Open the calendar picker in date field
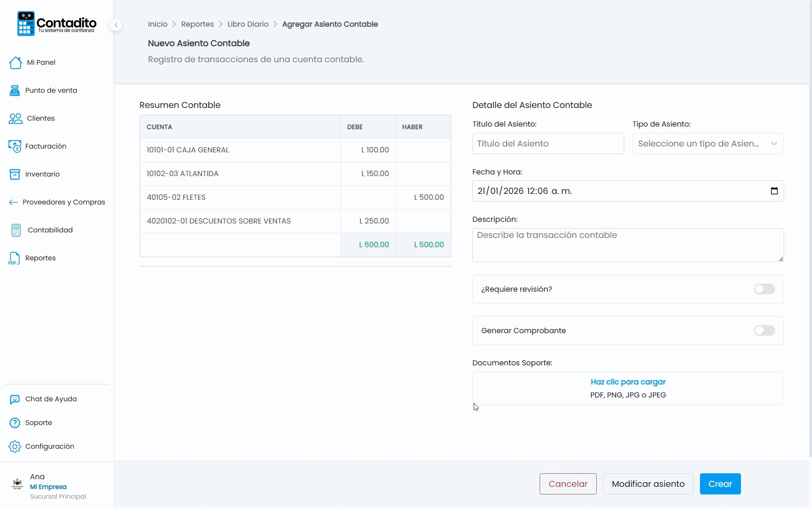This screenshot has width=812, height=508. [x=774, y=191]
